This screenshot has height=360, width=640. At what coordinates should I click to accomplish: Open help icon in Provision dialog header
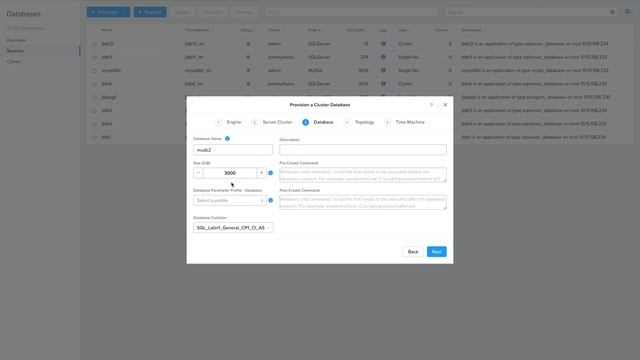(431, 105)
